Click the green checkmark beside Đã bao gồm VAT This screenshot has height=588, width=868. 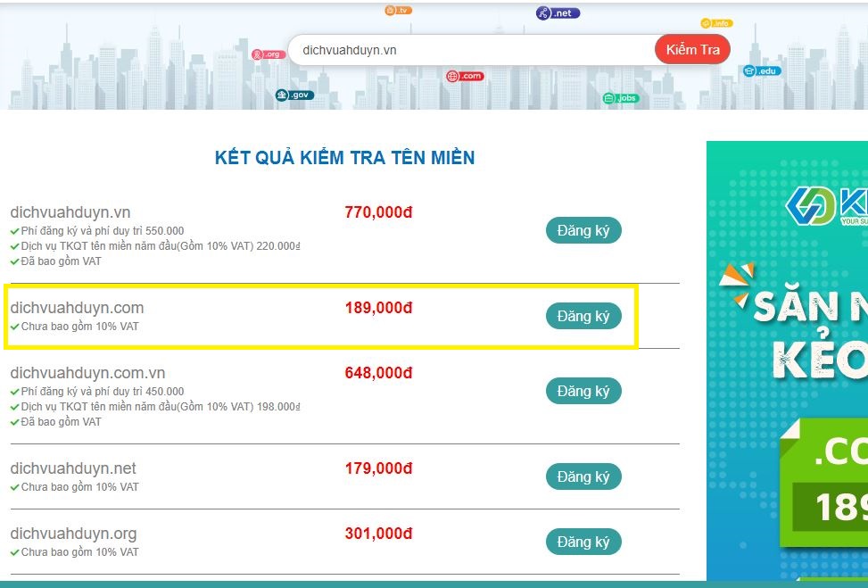click(14, 261)
